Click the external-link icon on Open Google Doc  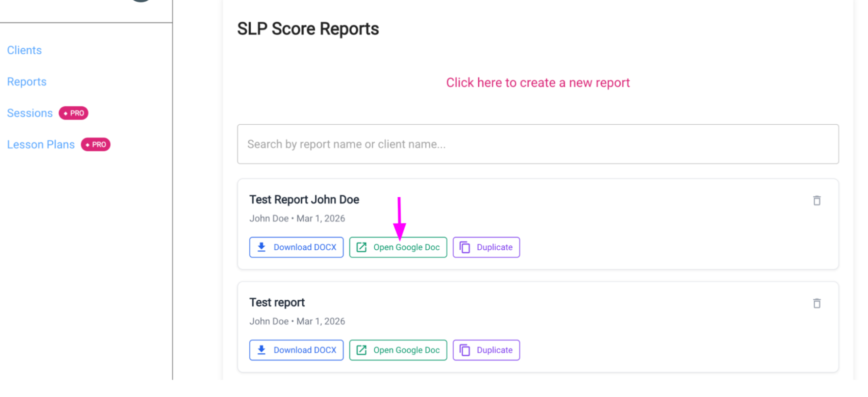tap(361, 247)
